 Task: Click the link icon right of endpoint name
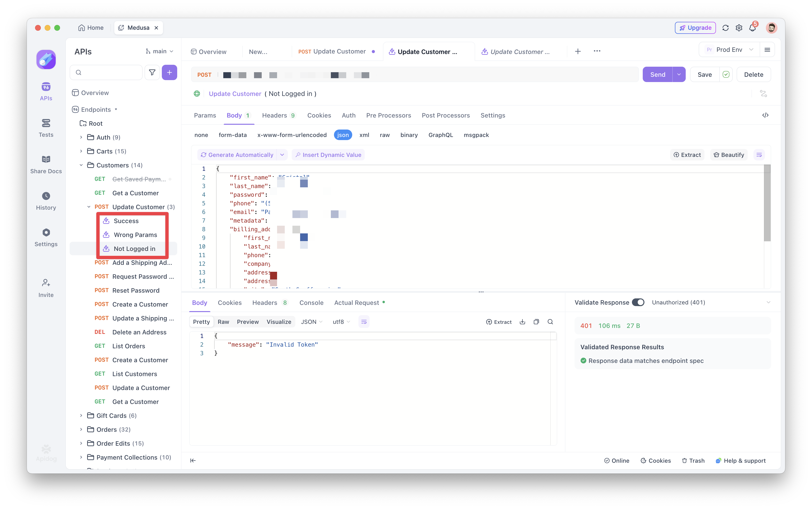pos(763,94)
